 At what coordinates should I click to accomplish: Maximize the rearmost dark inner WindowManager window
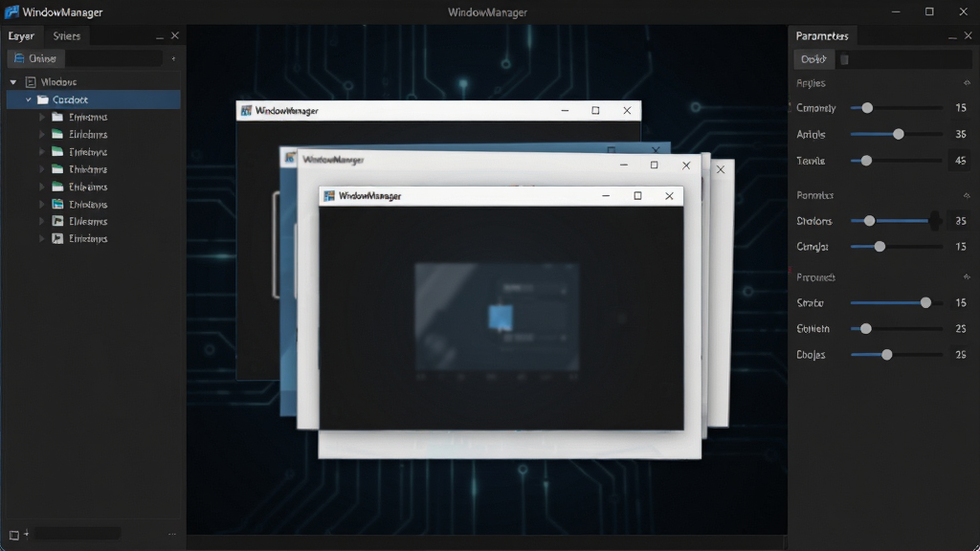595,111
